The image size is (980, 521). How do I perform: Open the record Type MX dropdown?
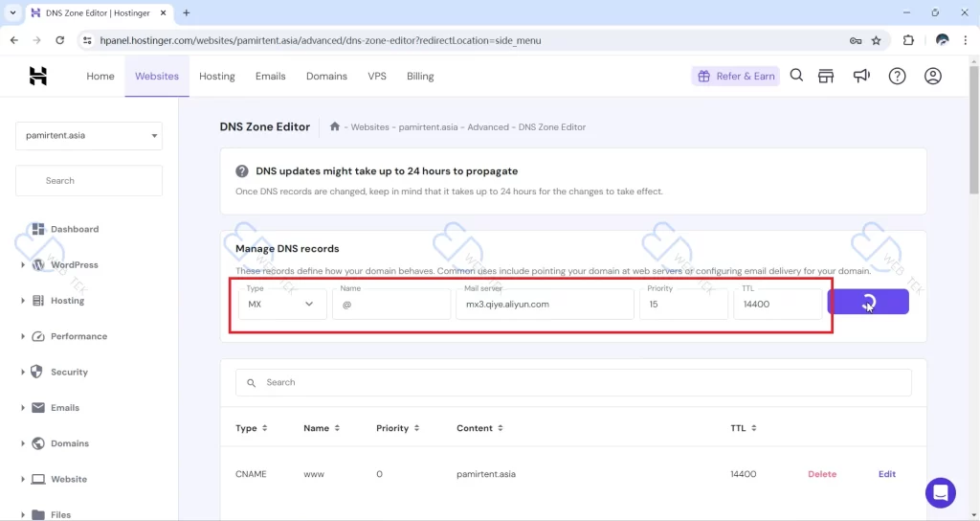coord(282,305)
